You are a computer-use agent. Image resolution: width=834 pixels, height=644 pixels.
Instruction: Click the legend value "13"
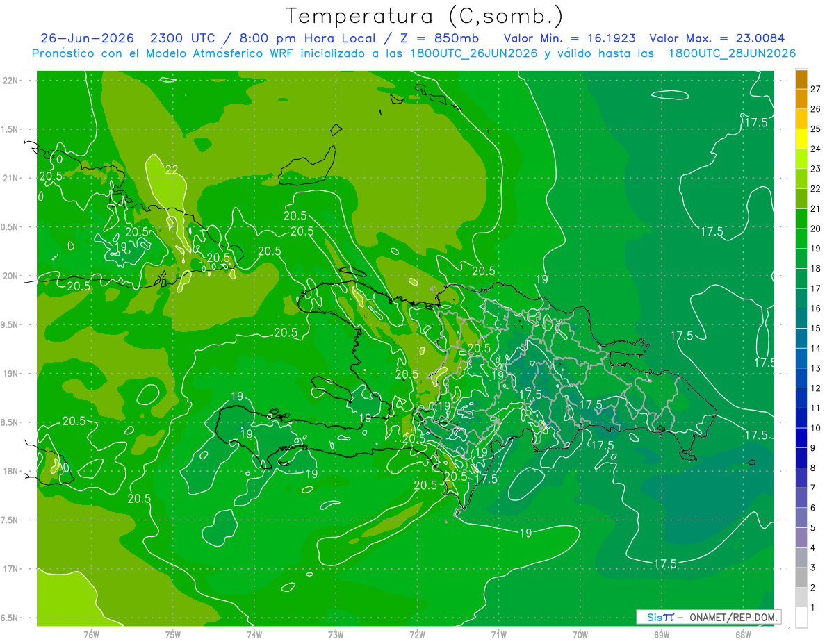click(x=816, y=368)
